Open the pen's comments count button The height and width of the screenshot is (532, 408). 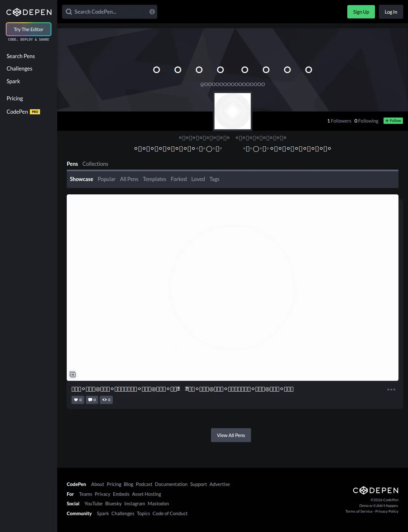click(x=92, y=400)
